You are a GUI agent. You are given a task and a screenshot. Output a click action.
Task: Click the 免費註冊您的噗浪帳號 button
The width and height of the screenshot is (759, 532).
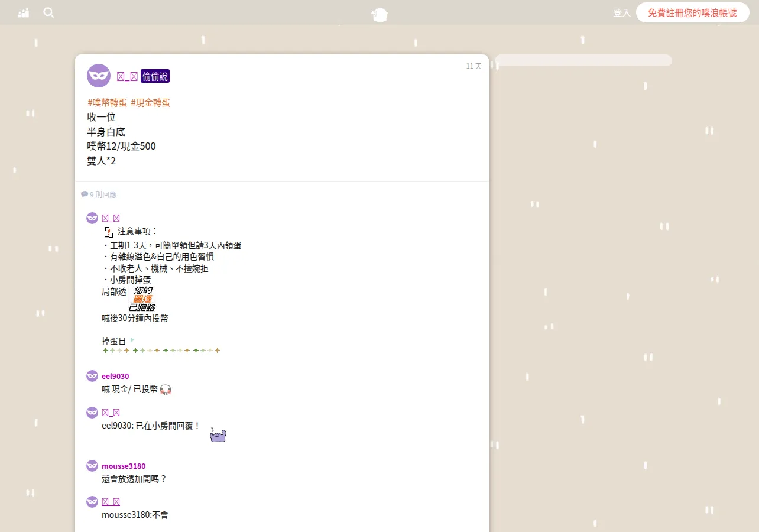(x=693, y=12)
